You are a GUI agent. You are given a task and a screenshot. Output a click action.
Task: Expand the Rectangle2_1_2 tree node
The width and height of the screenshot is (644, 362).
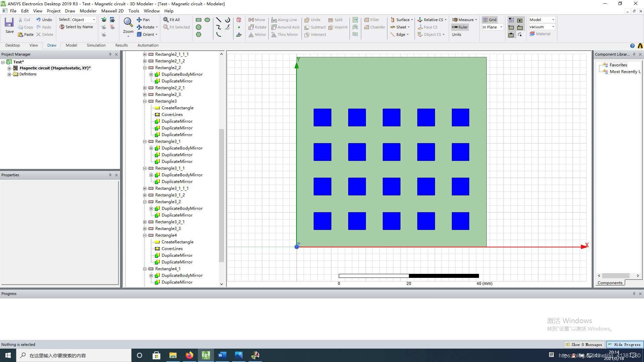click(145, 61)
